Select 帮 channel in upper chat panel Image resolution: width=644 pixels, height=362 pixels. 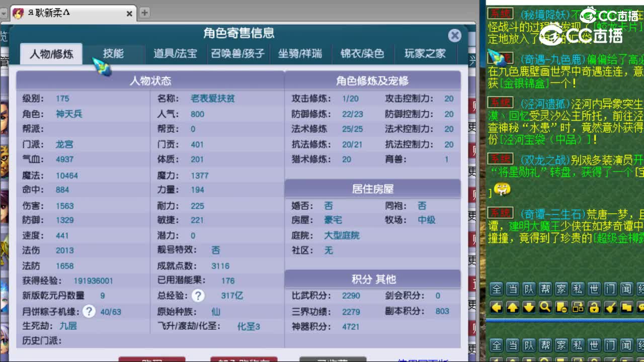pyautogui.click(x=545, y=289)
